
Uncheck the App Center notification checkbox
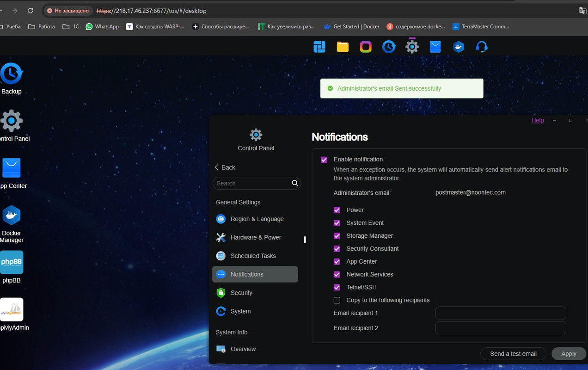[337, 262]
